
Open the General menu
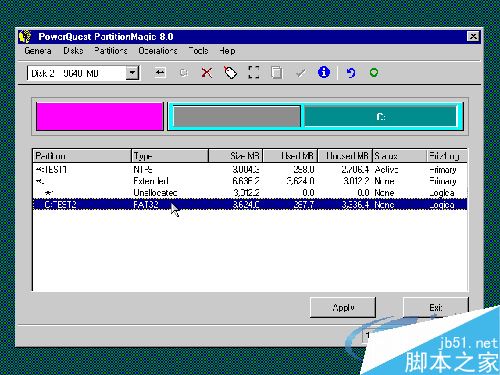(x=38, y=51)
